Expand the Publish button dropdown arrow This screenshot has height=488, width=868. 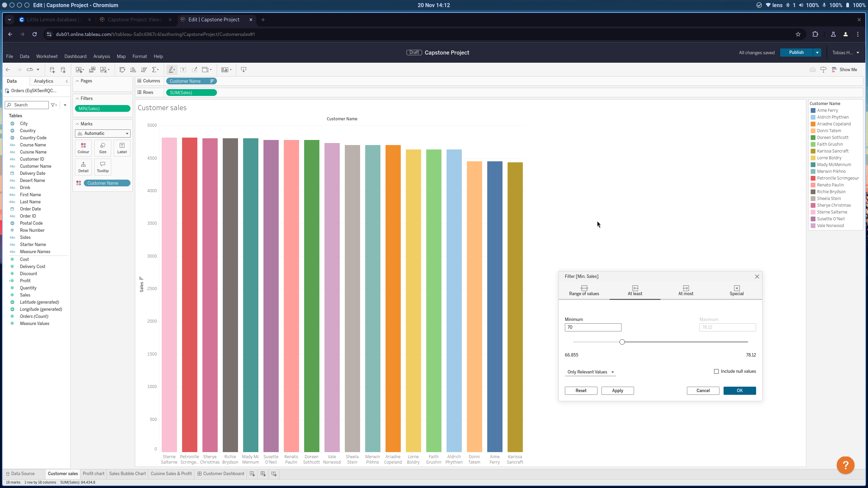pyautogui.click(x=817, y=53)
